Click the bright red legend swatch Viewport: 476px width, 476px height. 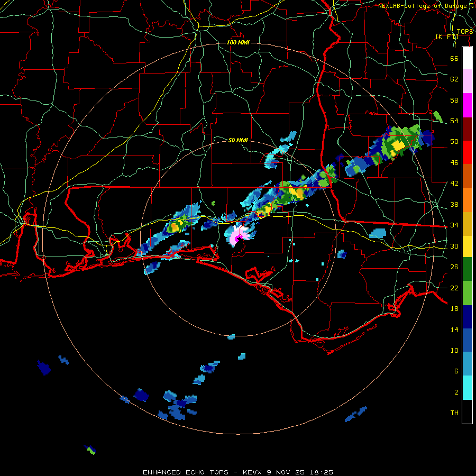467,152
